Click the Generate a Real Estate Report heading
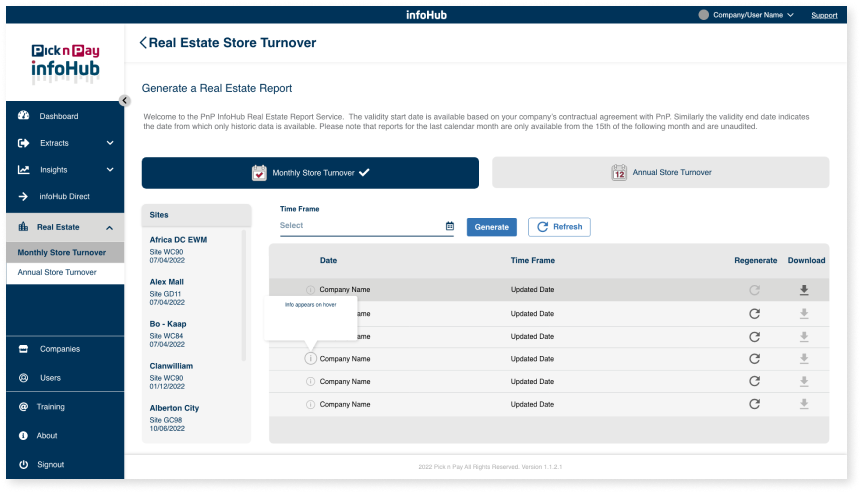 217,88
